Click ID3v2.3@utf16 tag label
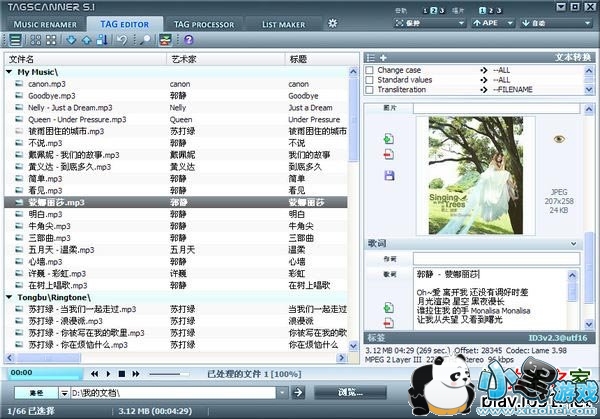 (557, 338)
